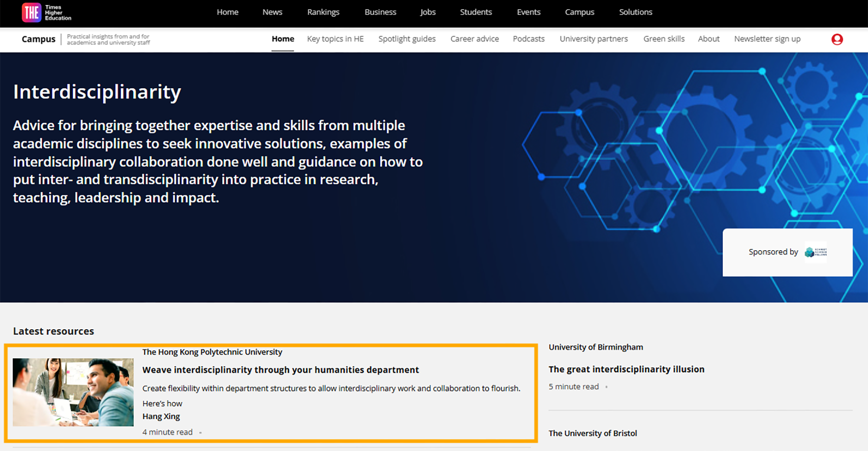Open Solutions in the top navigation
The height and width of the screenshot is (451, 868).
[x=635, y=12]
